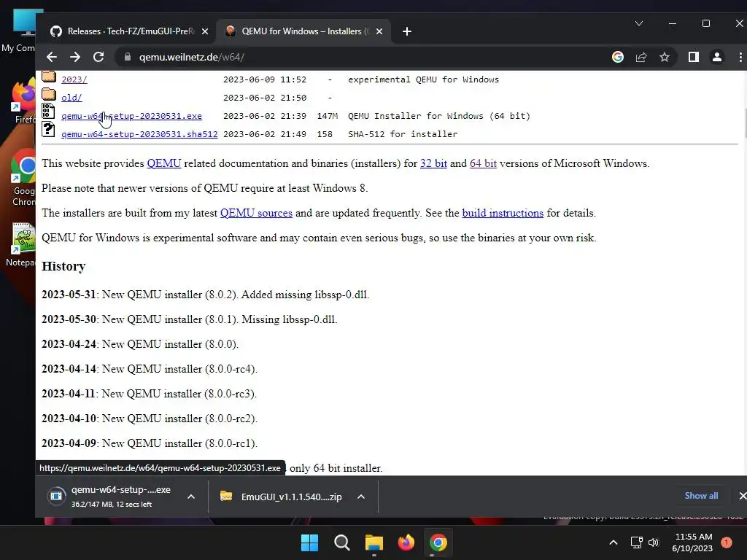Share this page using the share icon
The image size is (747, 560).
click(x=640, y=57)
